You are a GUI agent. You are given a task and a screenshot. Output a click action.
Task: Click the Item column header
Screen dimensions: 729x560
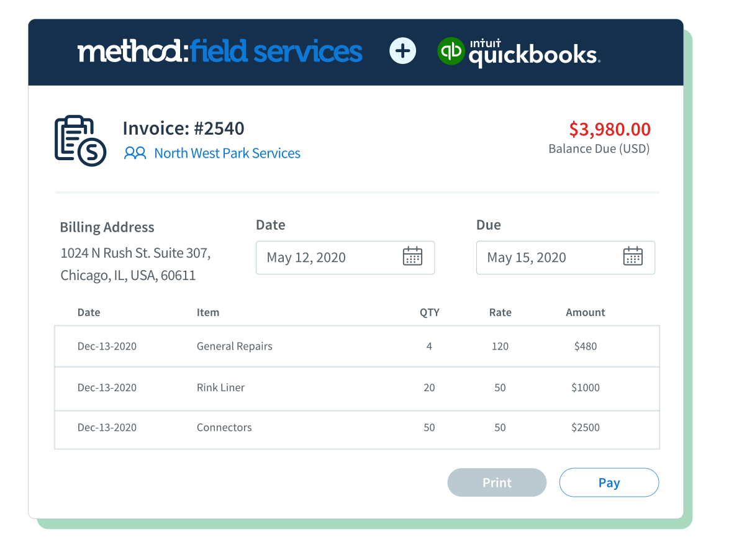click(208, 313)
